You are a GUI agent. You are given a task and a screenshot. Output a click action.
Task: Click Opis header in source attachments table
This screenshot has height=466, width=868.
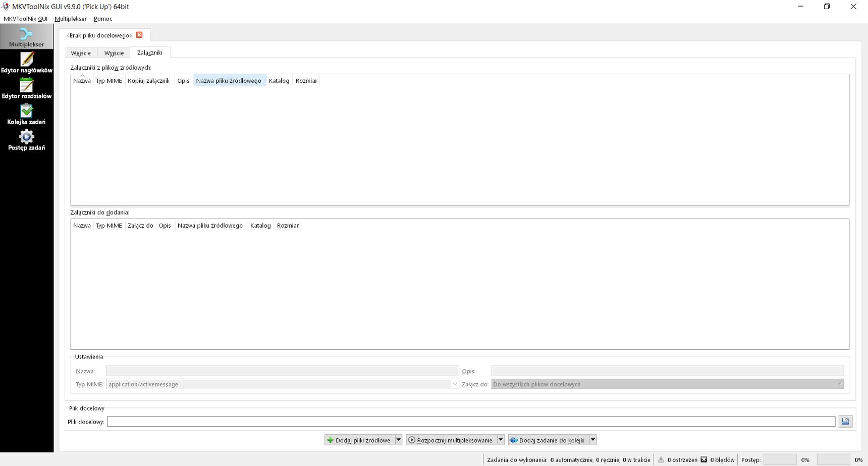click(x=183, y=81)
